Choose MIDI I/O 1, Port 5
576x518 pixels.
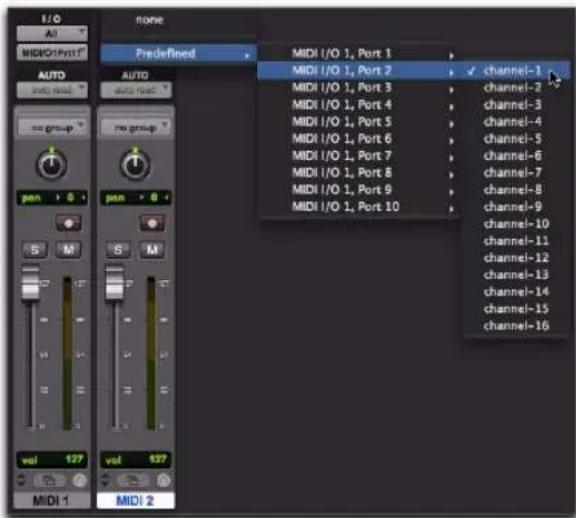click(x=358, y=122)
